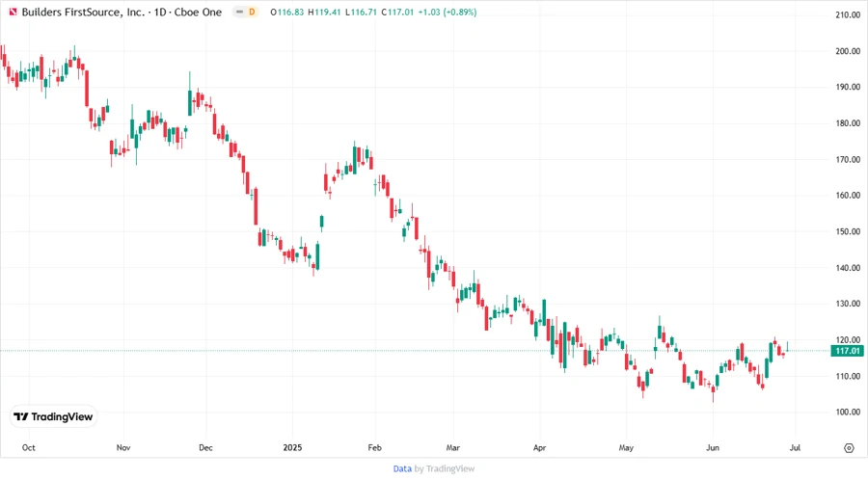868x480 pixels.
Task: Click the 120.00 price axis label
Action: coord(848,339)
